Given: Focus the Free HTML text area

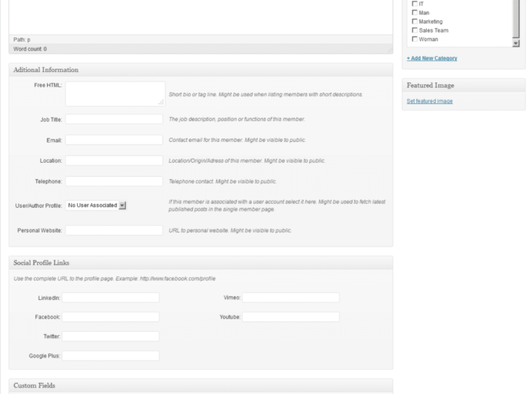Looking at the screenshot, I should [x=116, y=94].
